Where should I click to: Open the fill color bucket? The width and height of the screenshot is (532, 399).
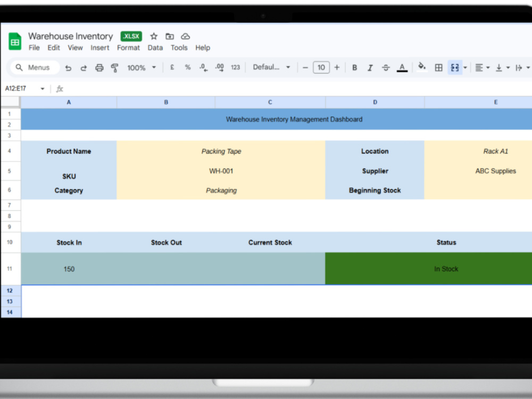(x=422, y=67)
